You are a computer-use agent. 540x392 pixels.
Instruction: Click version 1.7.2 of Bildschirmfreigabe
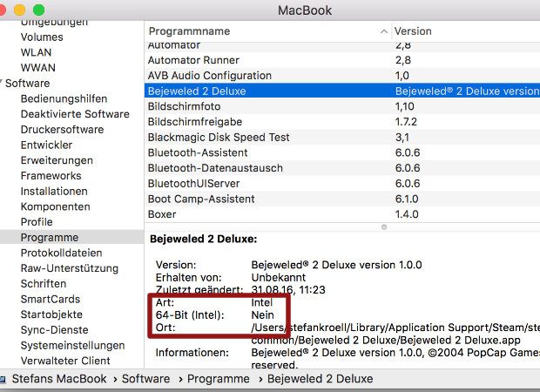(x=406, y=122)
